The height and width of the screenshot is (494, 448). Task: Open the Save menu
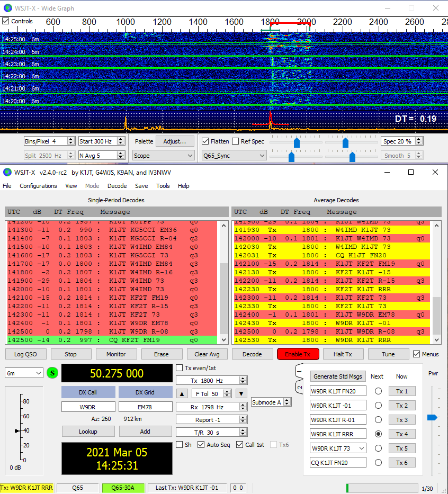(x=141, y=186)
